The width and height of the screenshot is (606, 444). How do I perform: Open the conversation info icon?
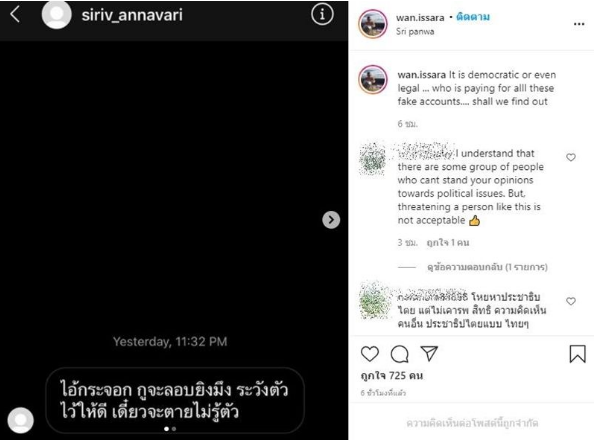pyautogui.click(x=322, y=15)
